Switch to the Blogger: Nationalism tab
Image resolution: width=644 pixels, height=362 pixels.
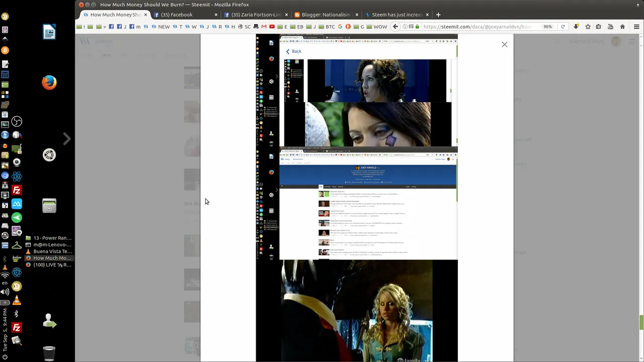click(x=326, y=15)
